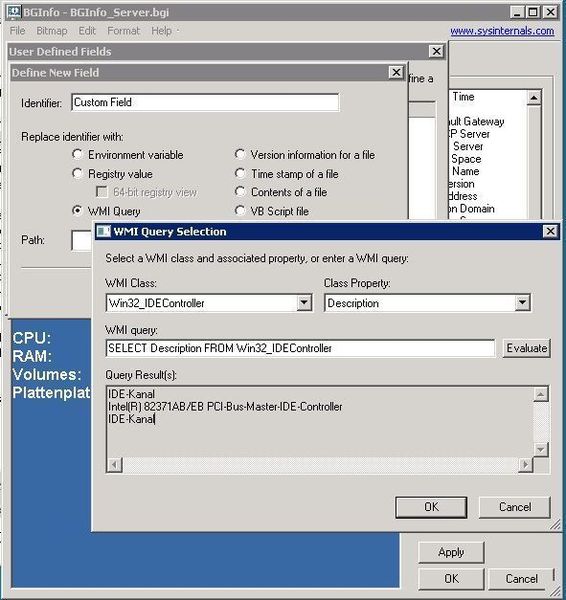
Task: Click the Query Results scroll right arrow
Action: click(x=525, y=465)
